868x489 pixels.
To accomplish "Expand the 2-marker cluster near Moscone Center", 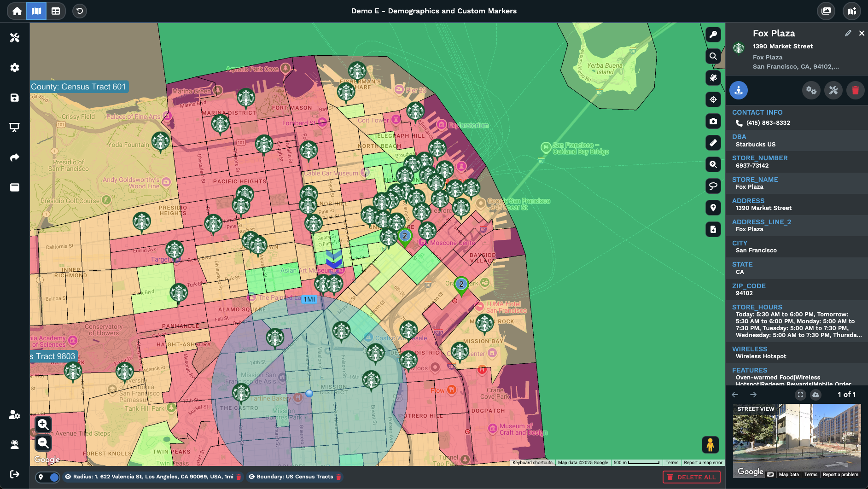I will [405, 236].
